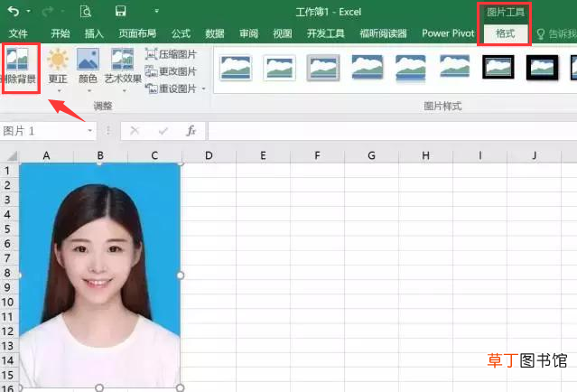
Task: Click Change Picture (更改图片)
Action: click(x=171, y=71)
